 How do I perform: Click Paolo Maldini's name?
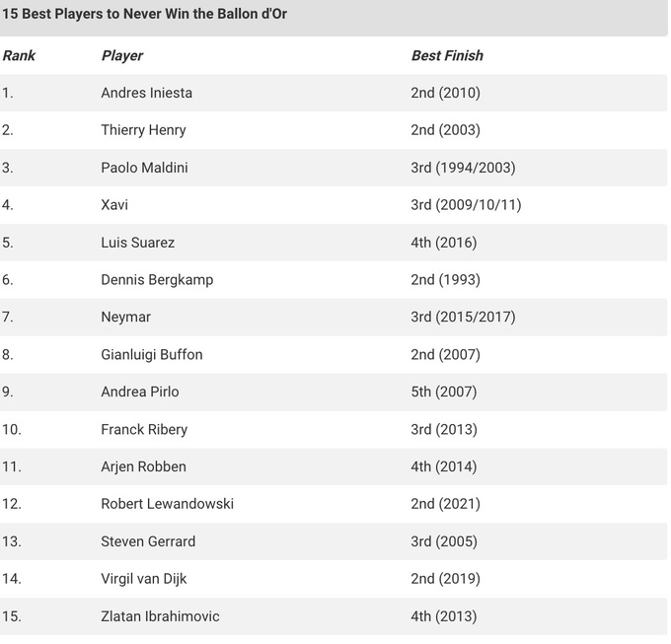coord(144,168)
